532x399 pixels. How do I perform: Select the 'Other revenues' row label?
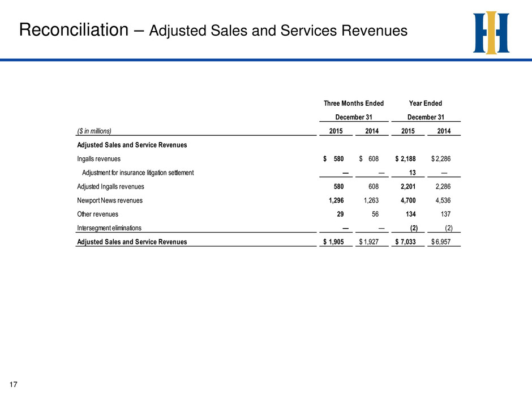98,214
